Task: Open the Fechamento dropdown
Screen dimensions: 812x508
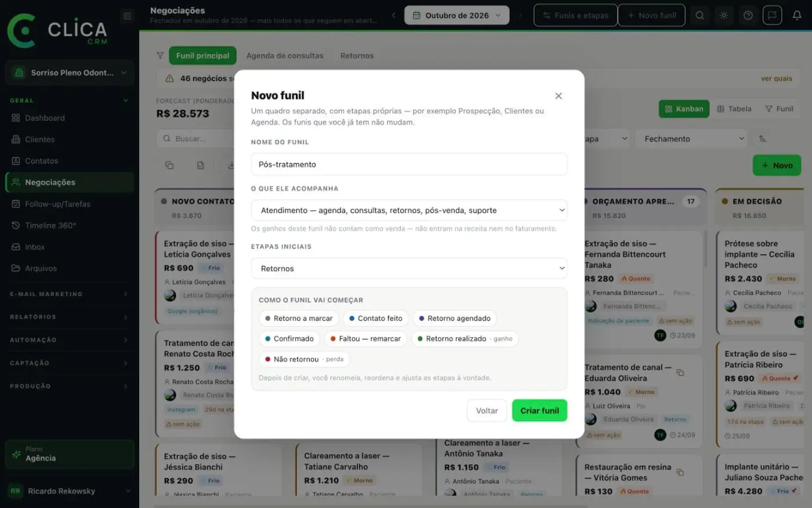Action: click(692, 139)
